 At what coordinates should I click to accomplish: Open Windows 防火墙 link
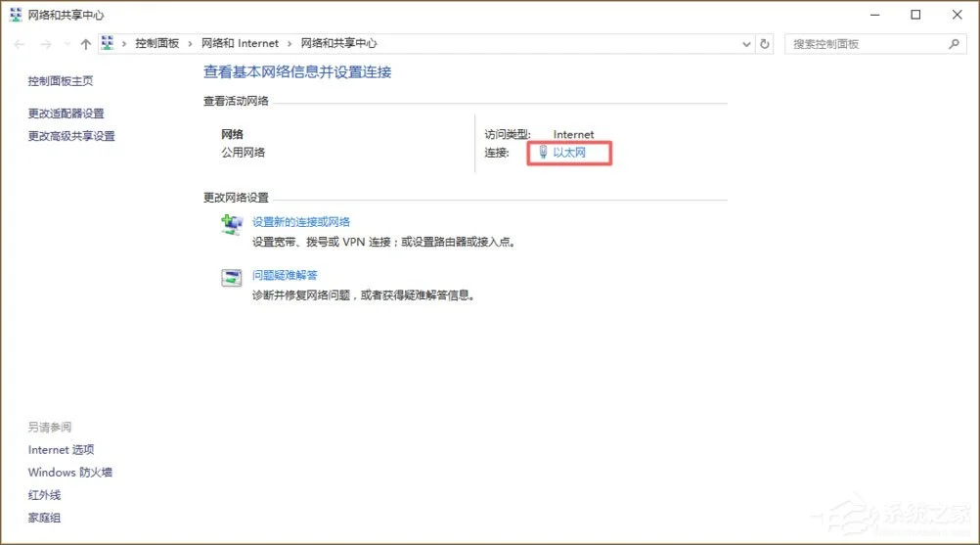coord(70,473)
